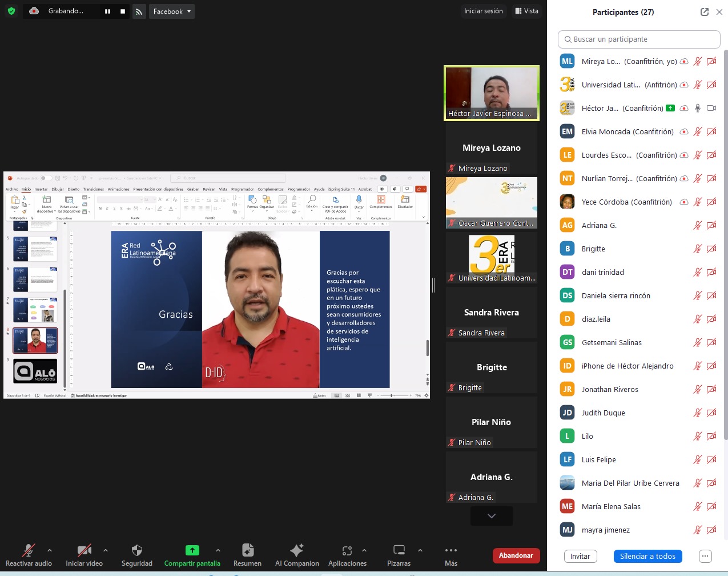
Task: Expand the Facebook streaming dropdown
Action: tap(172, 11)
